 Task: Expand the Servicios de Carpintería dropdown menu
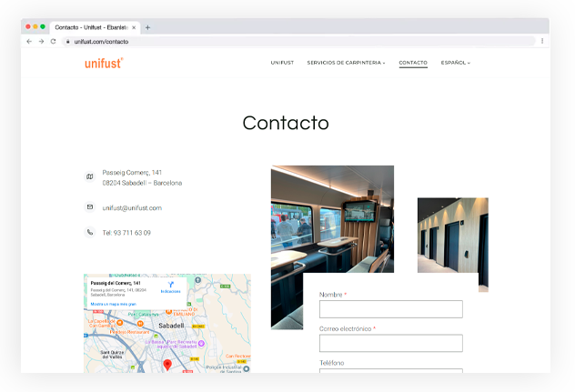pos(346,63)
